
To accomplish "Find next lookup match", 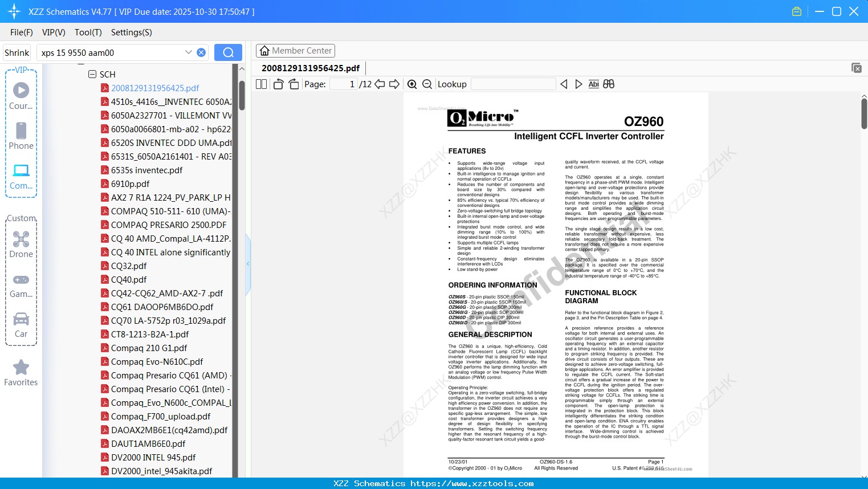I will 578,84.
